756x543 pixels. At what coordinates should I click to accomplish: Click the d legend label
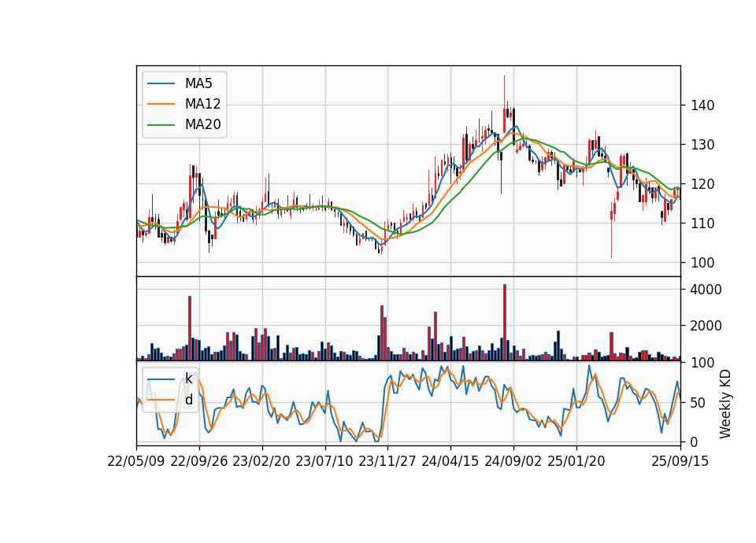188,400
